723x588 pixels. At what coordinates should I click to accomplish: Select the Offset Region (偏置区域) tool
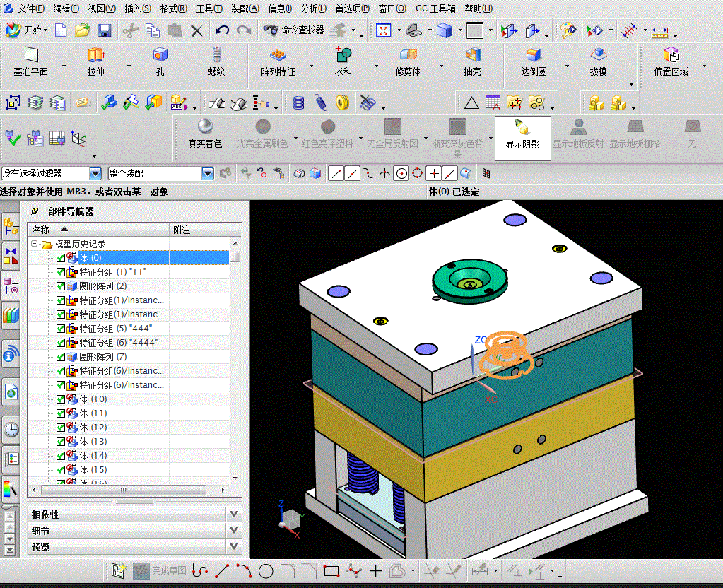[x=671, y=61]
